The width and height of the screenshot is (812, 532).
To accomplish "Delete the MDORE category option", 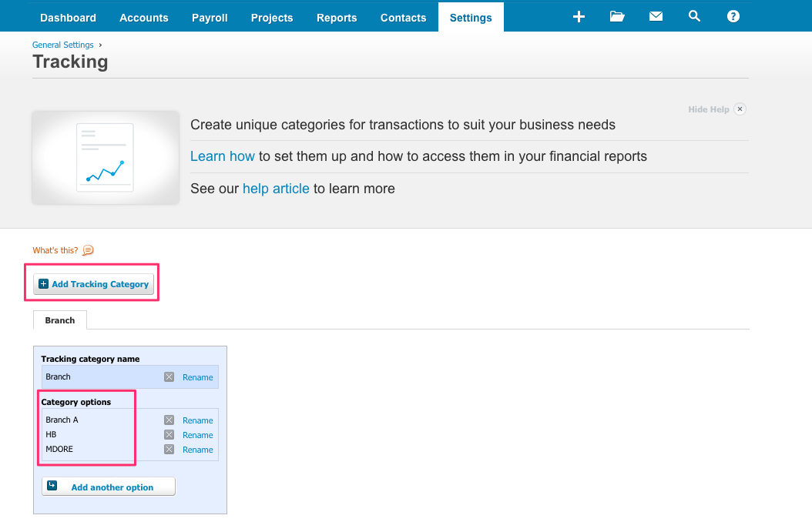I will 169,449.
